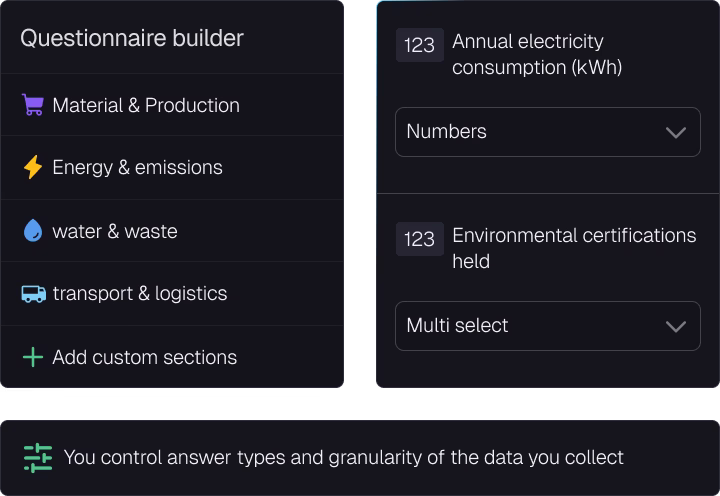Click the Annual electricity consumption question title
The height and width of the screenshot is (496, 720).
(537, 55)
